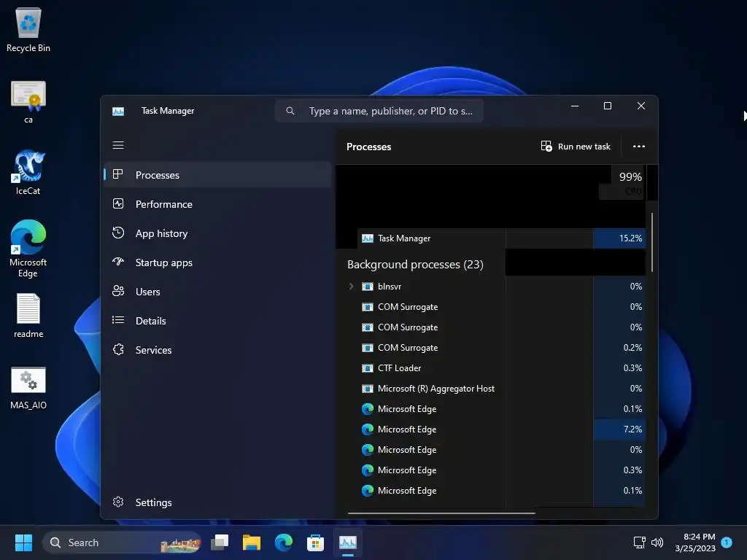Click the Performance heartbeat icon
Image resolution: width=747 pixels, height=560 pixels.
click(118, 204)
